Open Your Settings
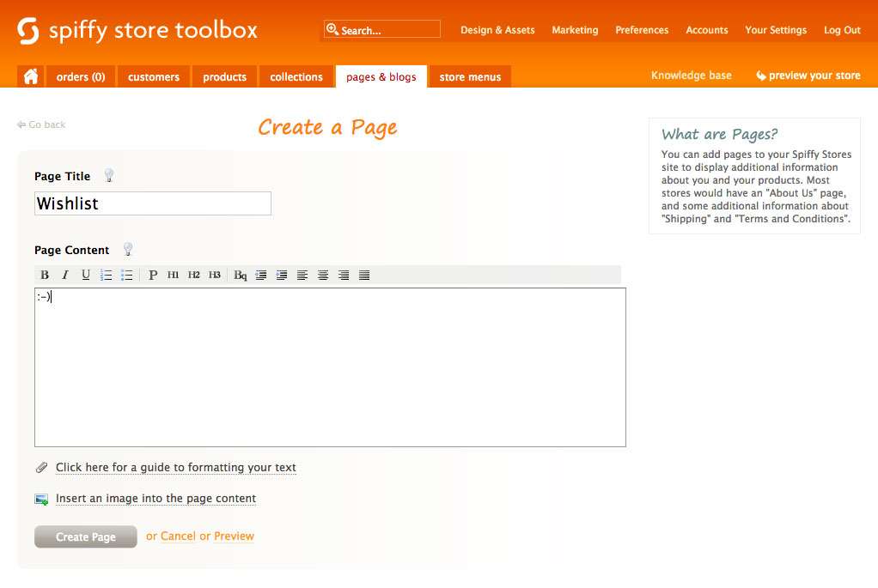 click(776, 30)
